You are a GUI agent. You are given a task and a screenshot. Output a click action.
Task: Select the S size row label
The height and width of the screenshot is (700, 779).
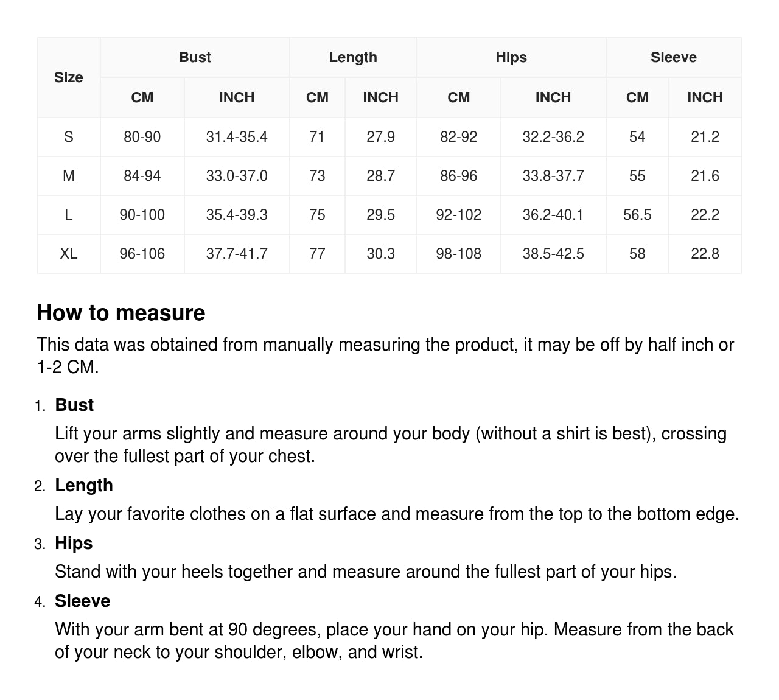68,137
